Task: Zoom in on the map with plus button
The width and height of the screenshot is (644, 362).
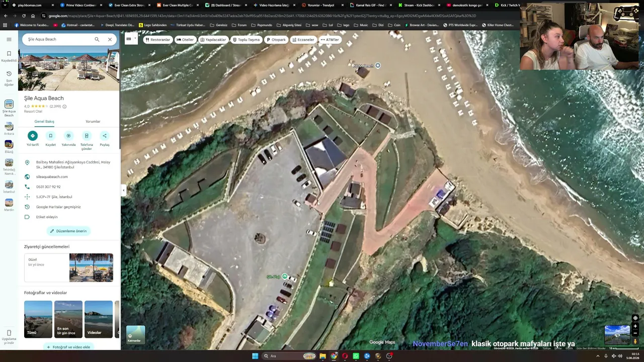Action: click(635, 326)
